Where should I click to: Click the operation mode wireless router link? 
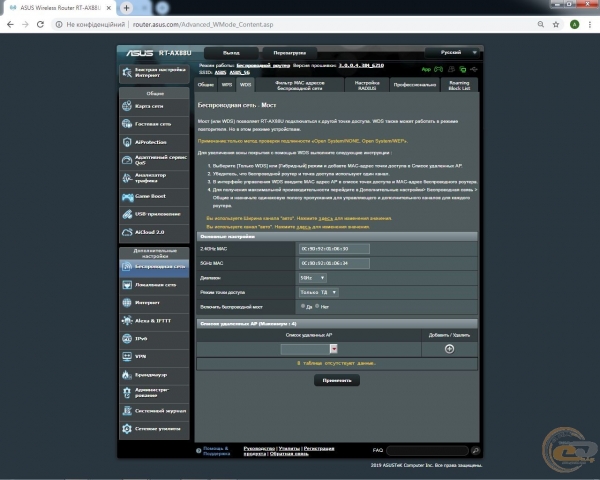pyautogui.click(x=263, y=65)
